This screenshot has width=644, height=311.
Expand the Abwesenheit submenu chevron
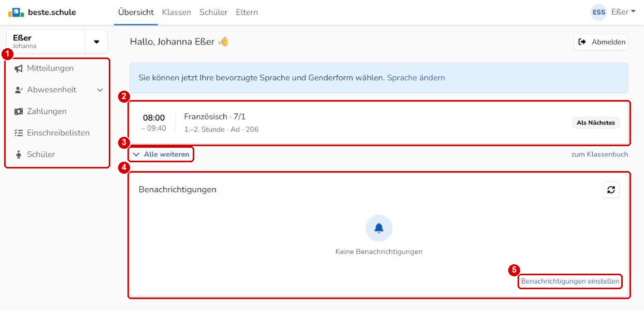[x=100, y=90]
